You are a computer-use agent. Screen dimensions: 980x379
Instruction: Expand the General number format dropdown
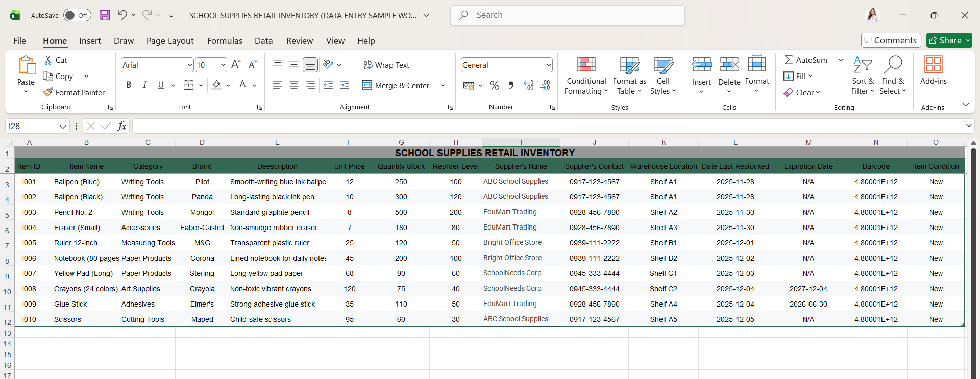point(548,65)
